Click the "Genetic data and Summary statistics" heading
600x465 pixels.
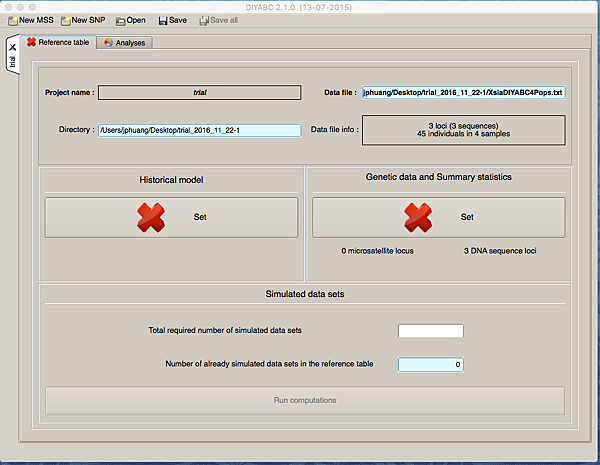pos(439,177)
